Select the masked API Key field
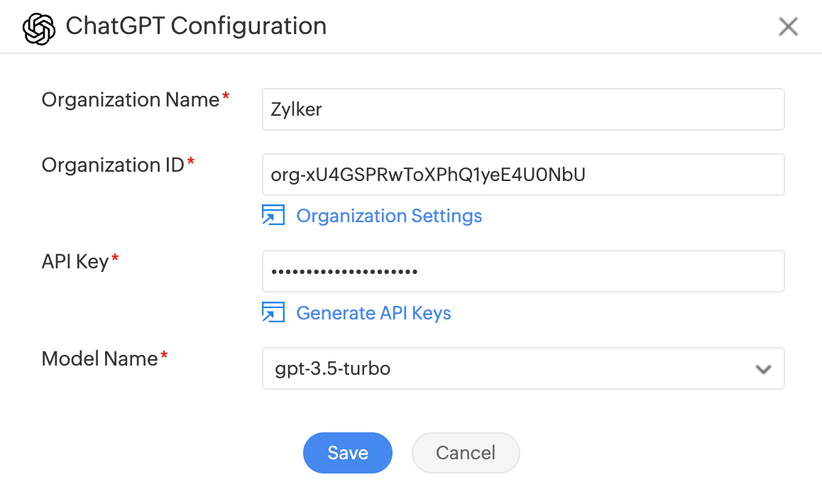This screenshot has height=504, width=822. coord(523,271)
